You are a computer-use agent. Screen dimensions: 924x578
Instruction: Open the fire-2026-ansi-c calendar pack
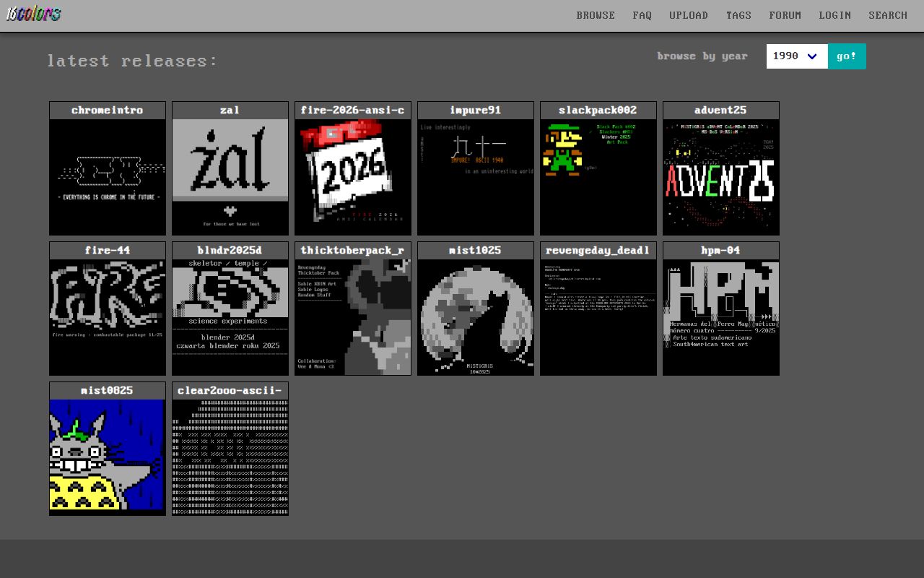pyautogui.click(x=352, y=173)
